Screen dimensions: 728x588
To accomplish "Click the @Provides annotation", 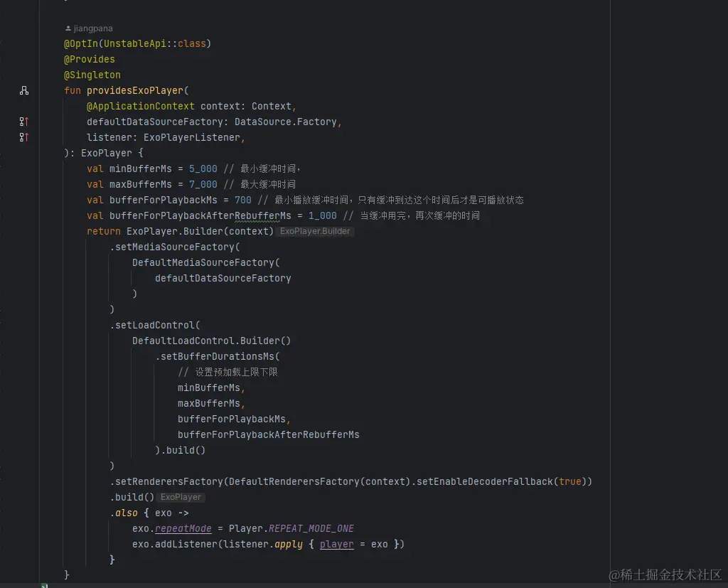I will pos(89,60).
